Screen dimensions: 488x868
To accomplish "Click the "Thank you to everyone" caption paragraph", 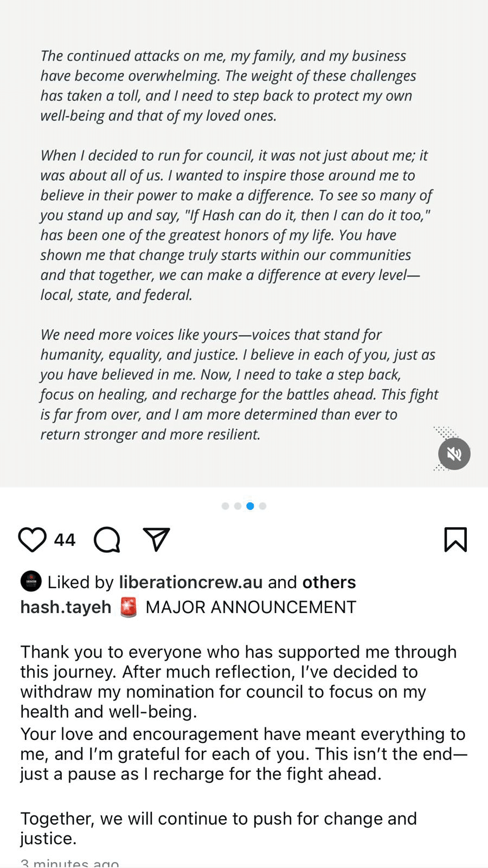I will tap(239, 681).
